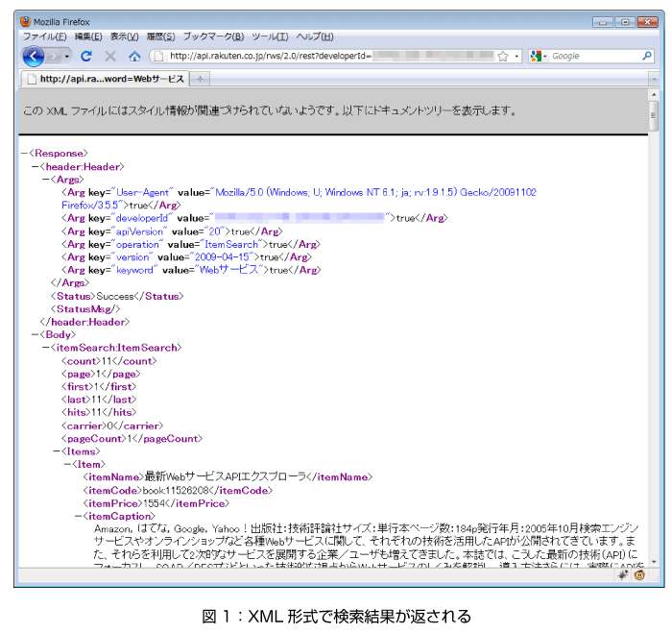Viewport: 672px width, 633px height.
Task: Click the StatusMsg empty element
Action: 85,309
